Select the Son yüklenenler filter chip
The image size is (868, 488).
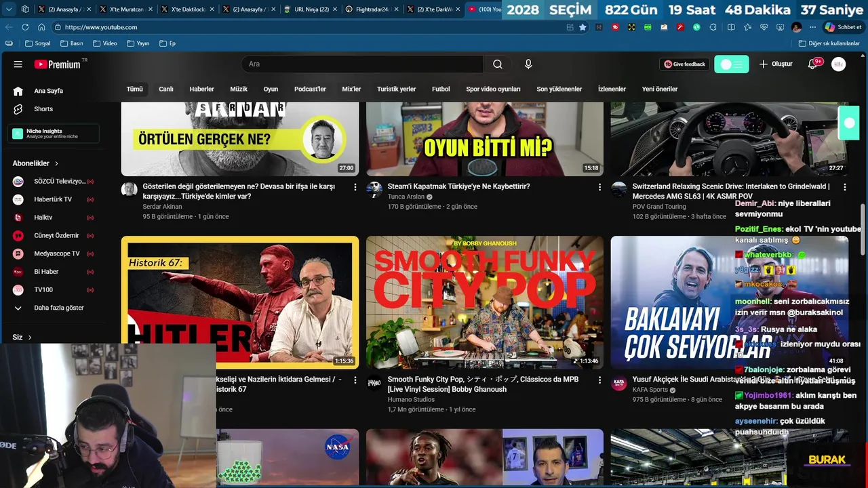click(559, 89)
